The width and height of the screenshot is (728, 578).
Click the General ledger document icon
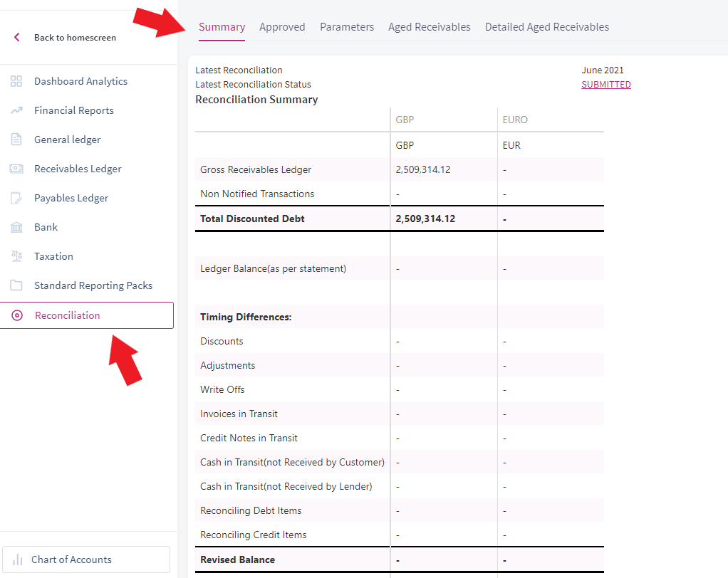point(16,140)
